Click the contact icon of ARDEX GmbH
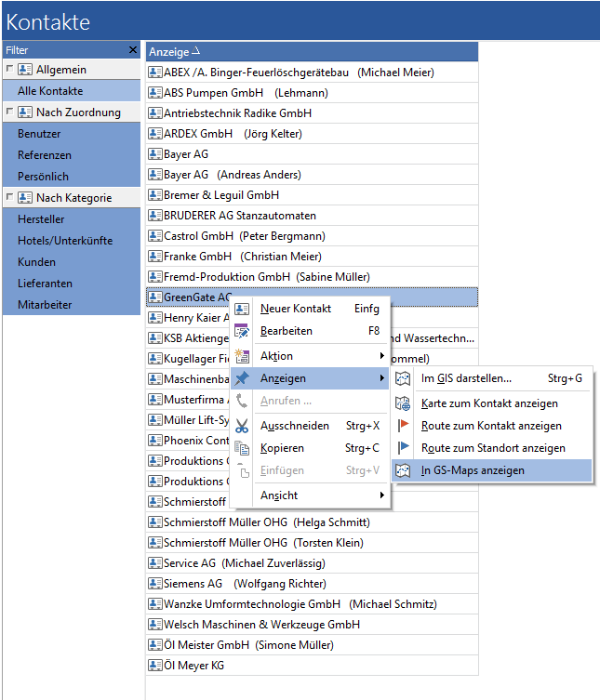600x700 pixels. (155, 134)
